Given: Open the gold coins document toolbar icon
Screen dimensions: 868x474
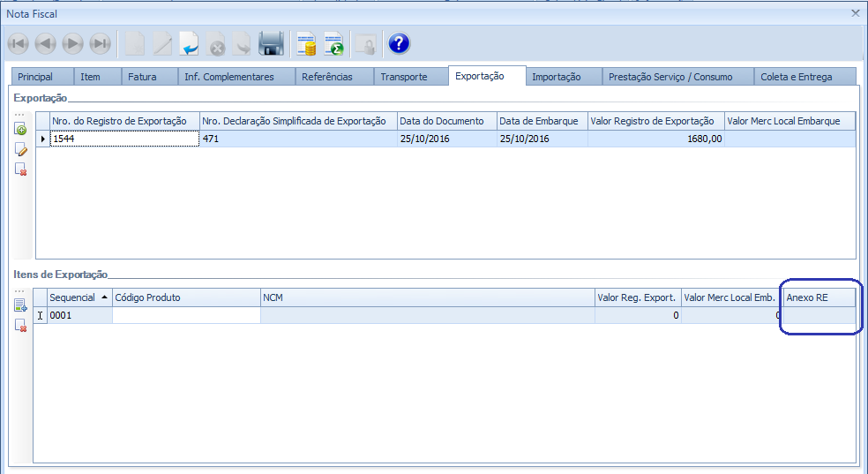Looking at the screenshot, I should coord(306,43).
